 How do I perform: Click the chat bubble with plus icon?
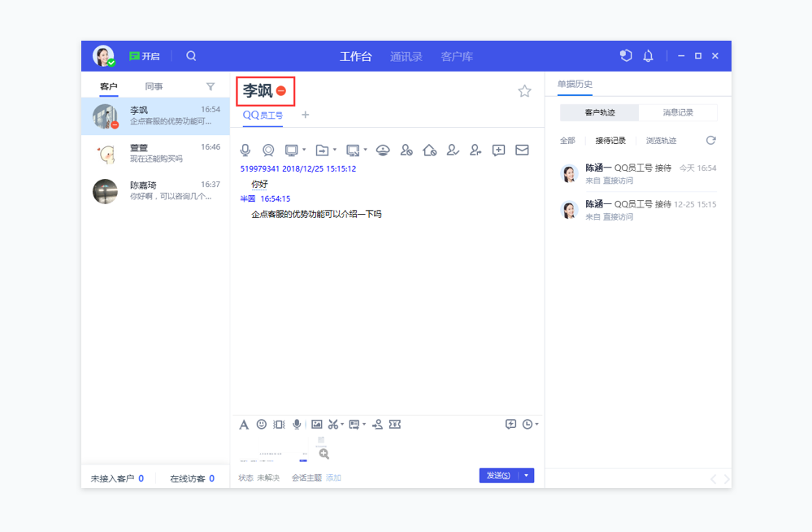click(499, 150)
